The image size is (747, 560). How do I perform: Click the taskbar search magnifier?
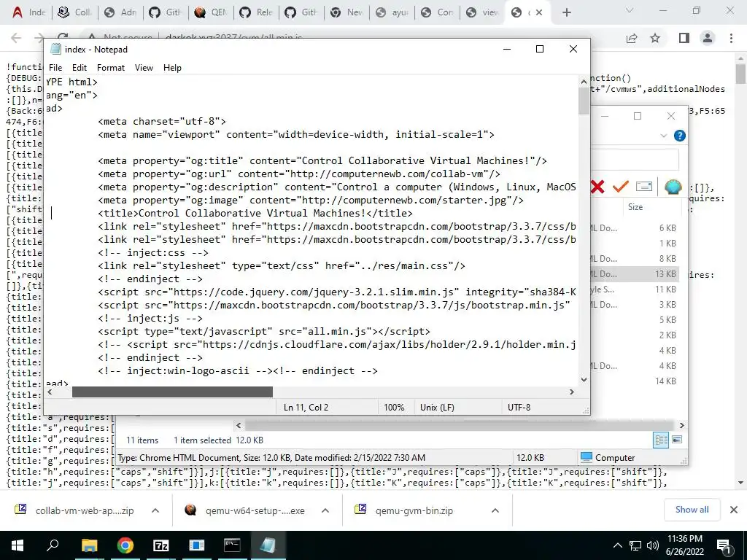(53, 545)
